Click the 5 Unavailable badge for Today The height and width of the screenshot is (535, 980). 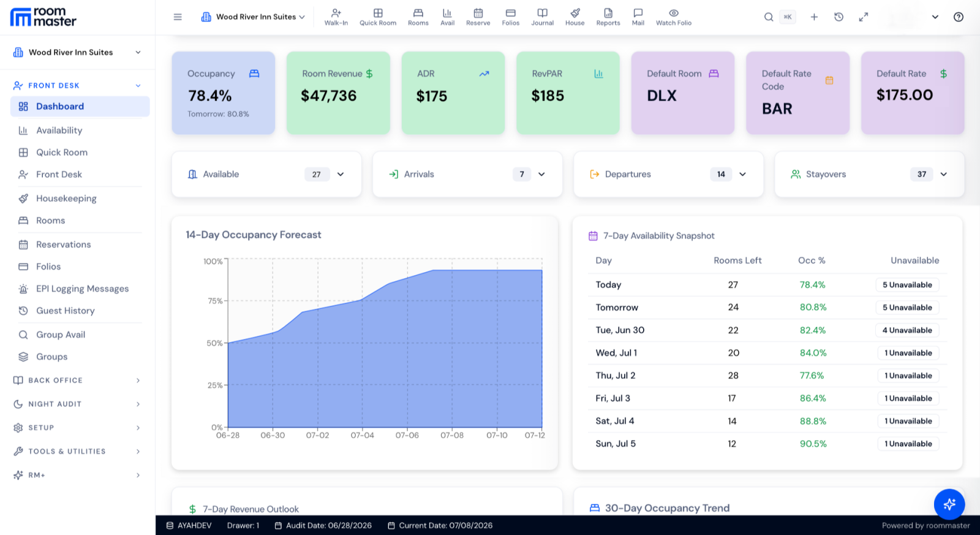[x=907, y=285]
